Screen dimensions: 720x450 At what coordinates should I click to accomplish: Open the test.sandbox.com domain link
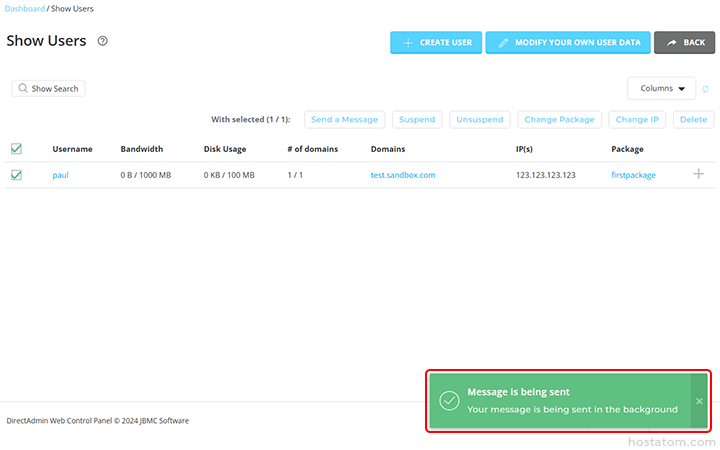pyautogui.click(x=402, y=175)
